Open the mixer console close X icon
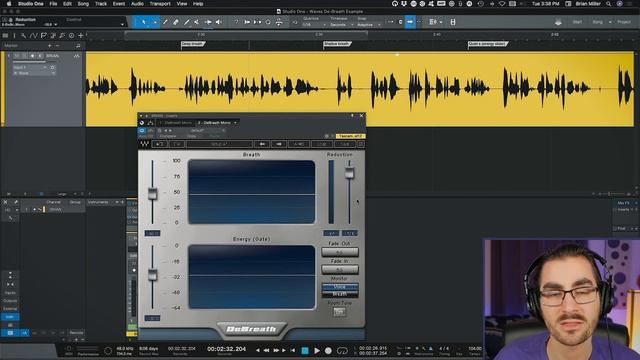The image size is (640, 360). pos(5,202)
